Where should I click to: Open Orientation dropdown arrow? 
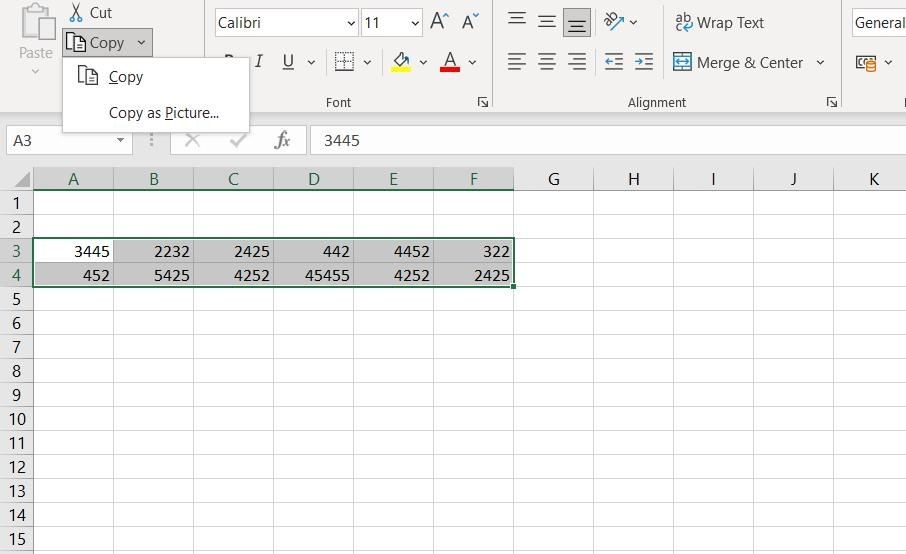point(633,23)
